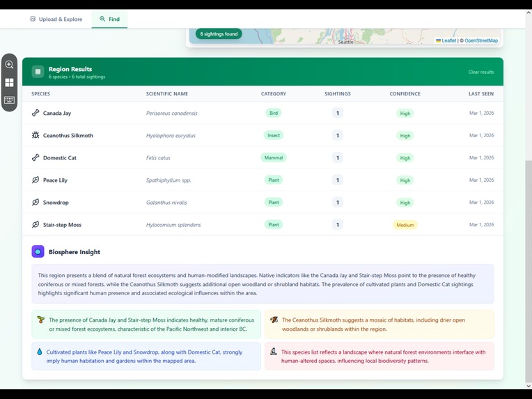Click the bird icon in the yellow insight card
The width and height of the screenshot is (532, 399).
point(274,320)
